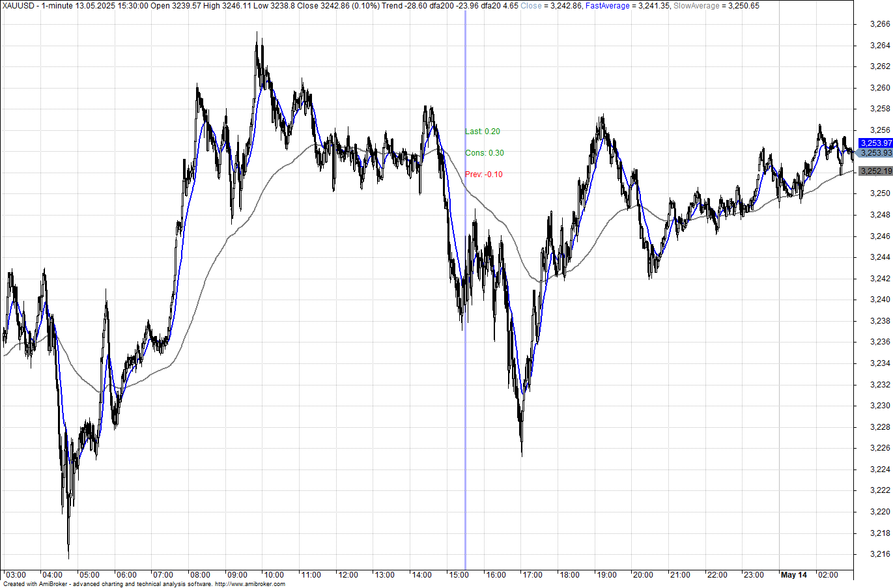This screenshot has width=893, height=588.
Task: Click the 18:00 time axis label
Action: click(x=569, y=575)
